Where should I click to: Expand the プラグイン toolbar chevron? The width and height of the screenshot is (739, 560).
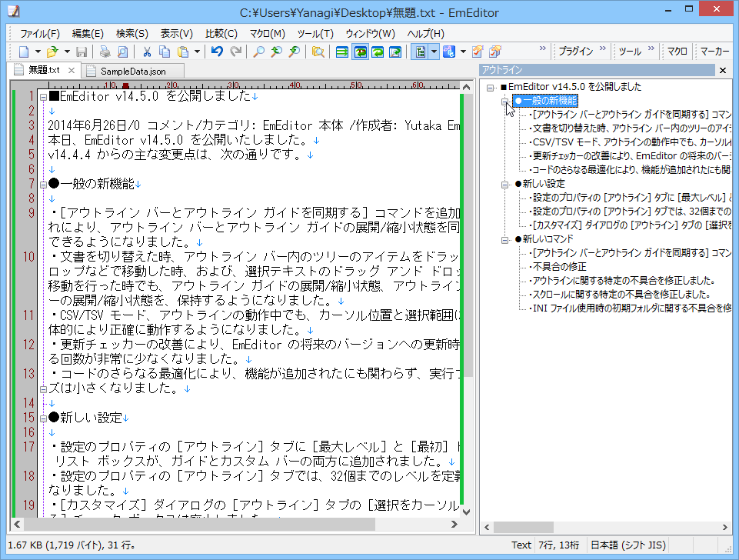(x=602, y=48)
